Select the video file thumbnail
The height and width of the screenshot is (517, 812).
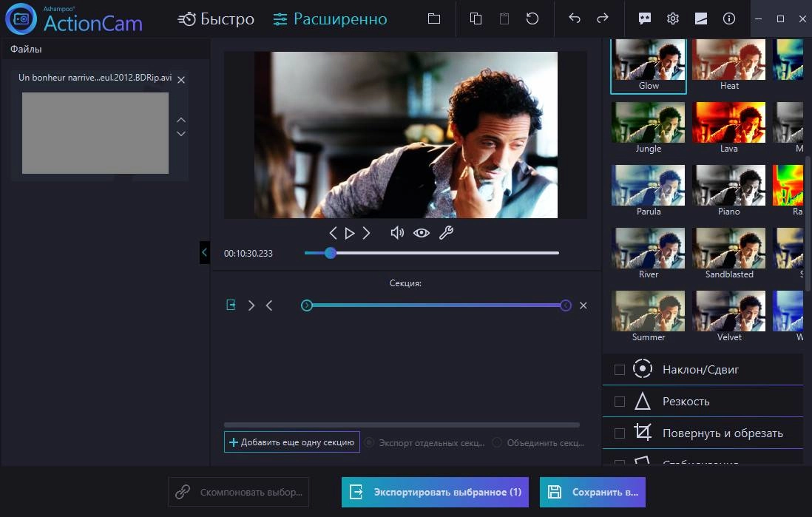click(x=95, y=133)
